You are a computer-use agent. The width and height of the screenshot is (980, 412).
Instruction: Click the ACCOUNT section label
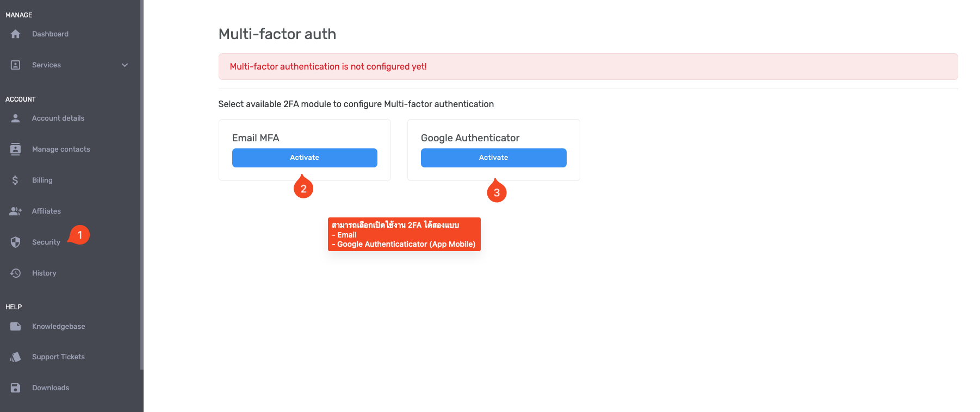pyautogui.click(x=21, y=99)
